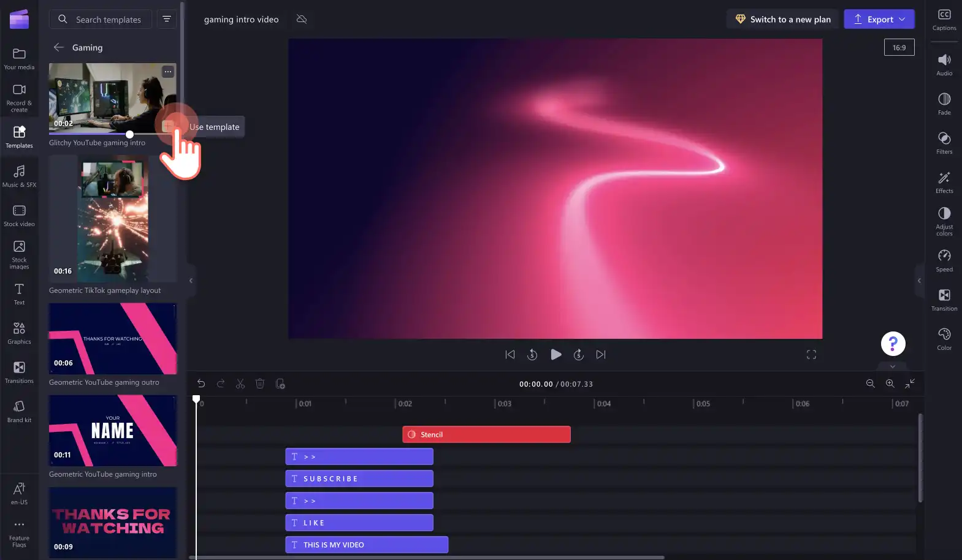962x560 pixels.
Task: Switch to the Templates tab
Action: pyautogui.click(x=19, y=137)
